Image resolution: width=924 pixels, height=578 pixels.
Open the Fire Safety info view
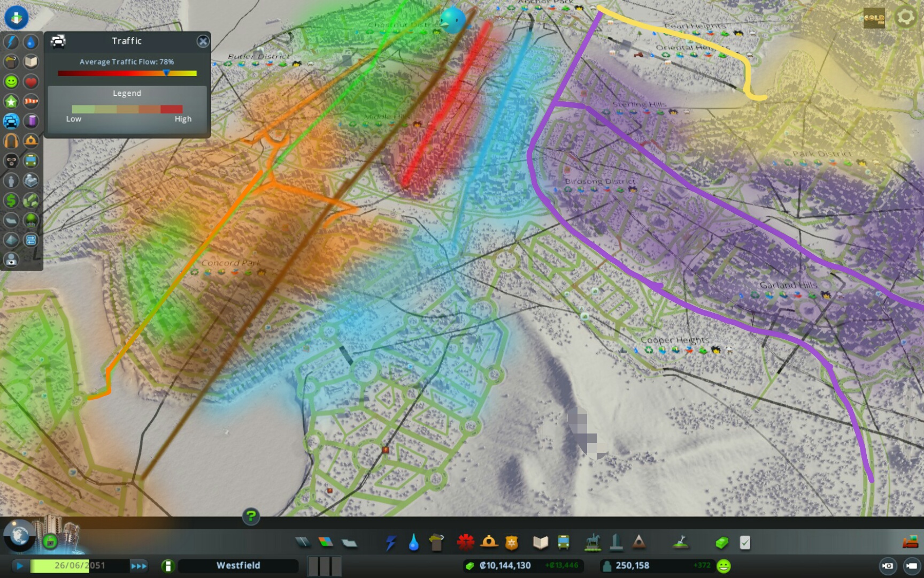31,141
